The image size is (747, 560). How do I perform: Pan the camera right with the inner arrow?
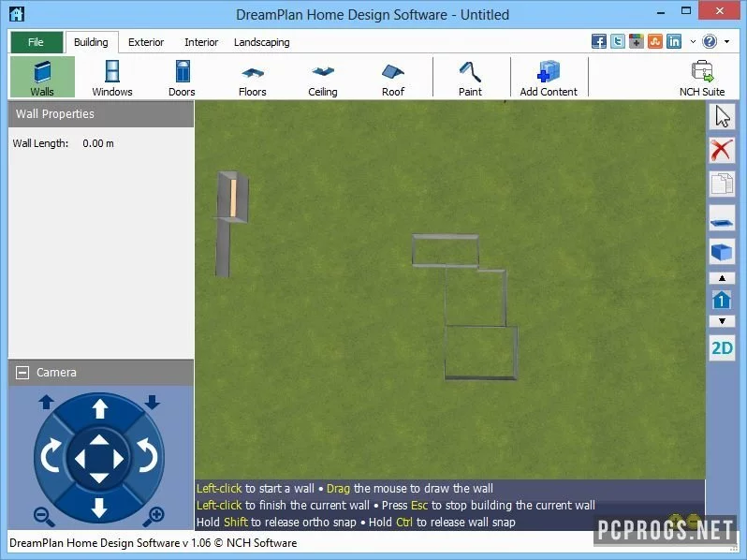click(x=119, y=459)
